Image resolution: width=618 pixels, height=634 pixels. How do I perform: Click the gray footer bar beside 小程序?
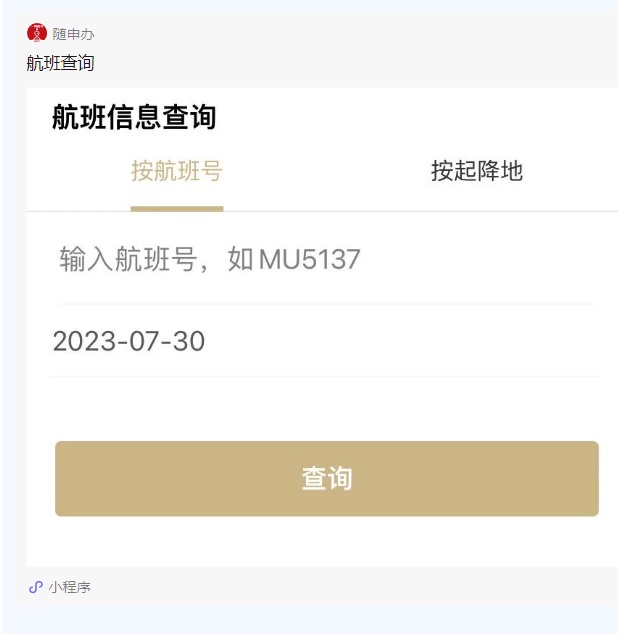pyautogui.click(x=350, y=587)
